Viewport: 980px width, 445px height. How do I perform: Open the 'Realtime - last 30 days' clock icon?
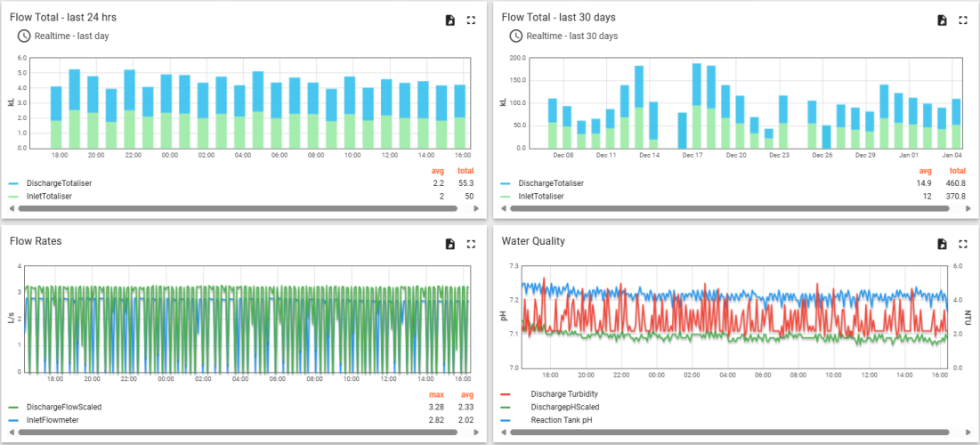click(x=515, y=36)
